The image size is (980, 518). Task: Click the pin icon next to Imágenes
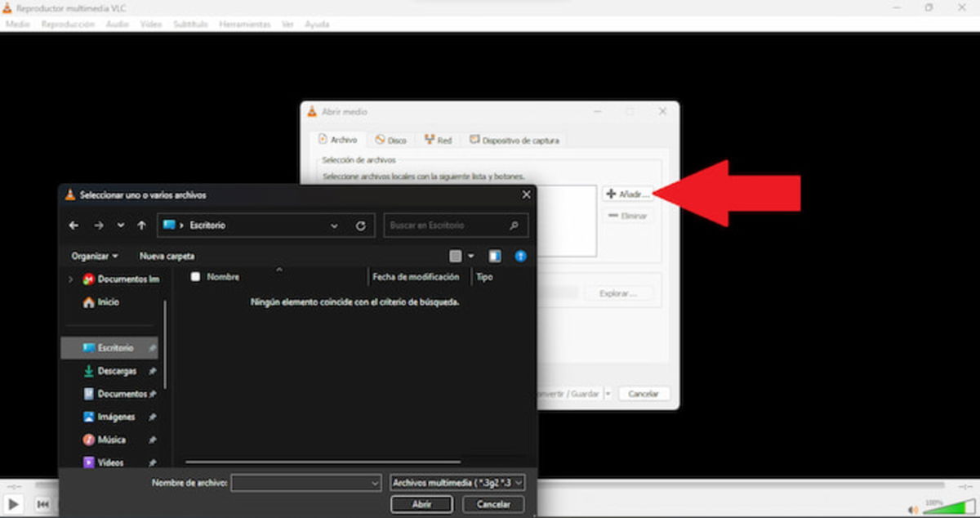point(152,417)
